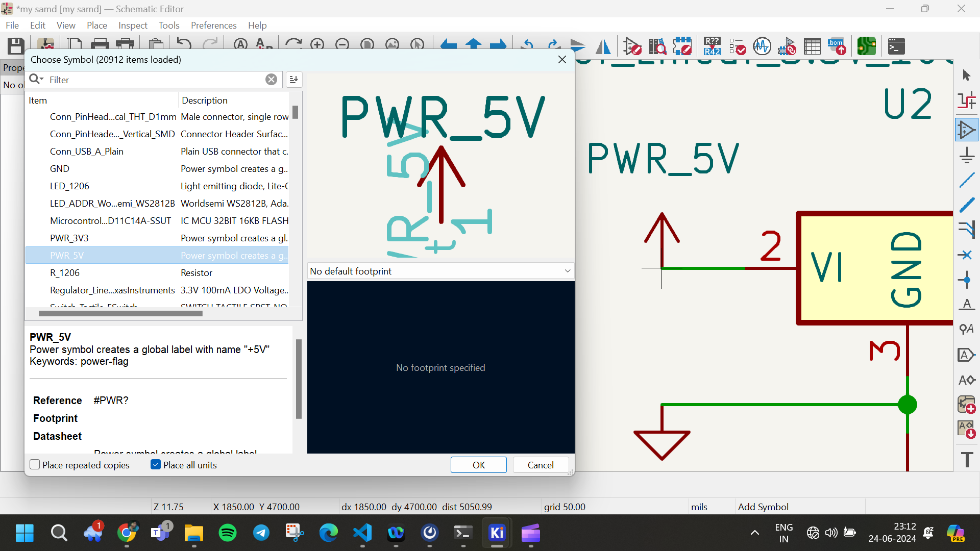This screenshot has height=551, width=980.
Task: Click the horizontal scrollbar of symbol list
Action: coord(120,314)
